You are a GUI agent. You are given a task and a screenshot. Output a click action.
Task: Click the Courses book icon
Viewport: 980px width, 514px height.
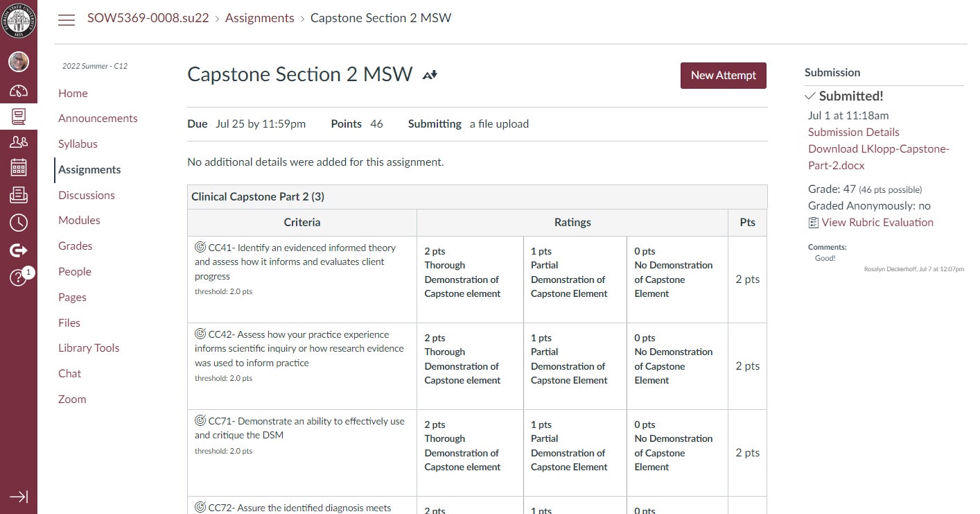pos(19,116)
